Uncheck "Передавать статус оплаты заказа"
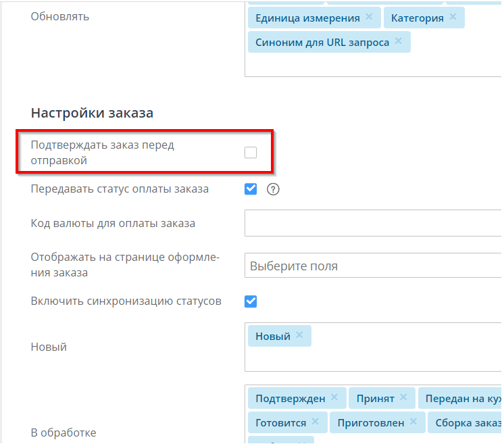The width and height of the screenshot is (504, 444). point(251,189)
